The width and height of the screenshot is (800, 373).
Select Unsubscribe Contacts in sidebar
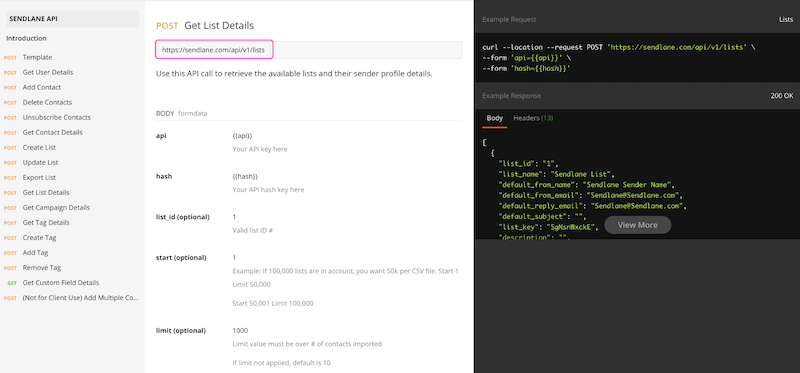point(57,117)
